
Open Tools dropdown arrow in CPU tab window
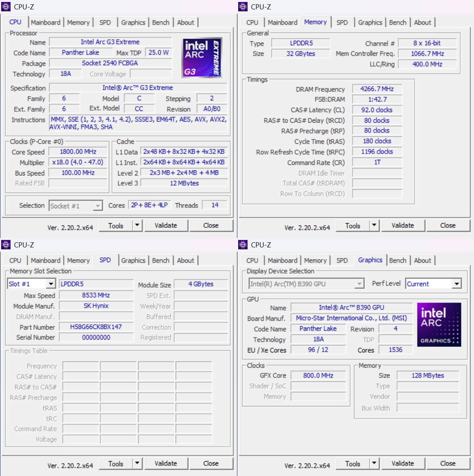pos(137,225)
